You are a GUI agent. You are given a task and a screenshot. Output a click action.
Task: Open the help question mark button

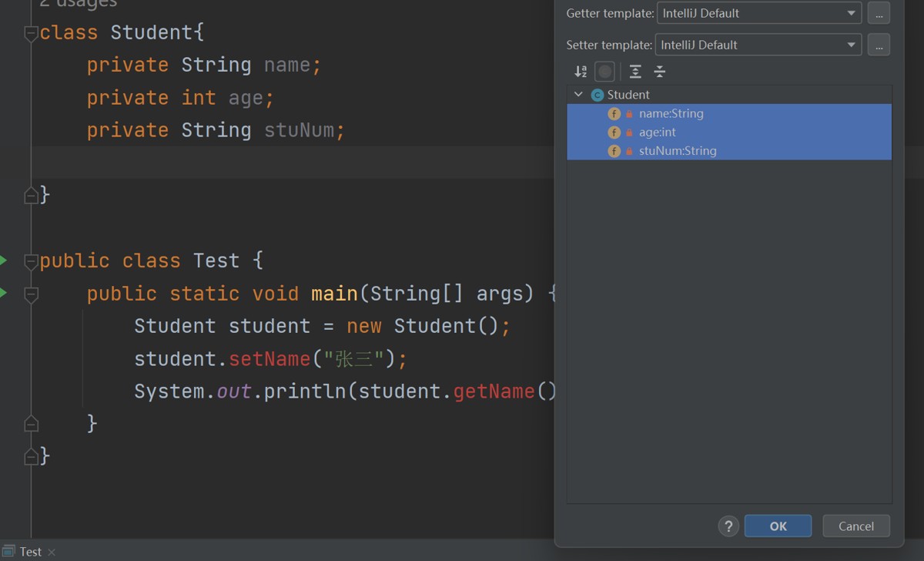point(728,526)
